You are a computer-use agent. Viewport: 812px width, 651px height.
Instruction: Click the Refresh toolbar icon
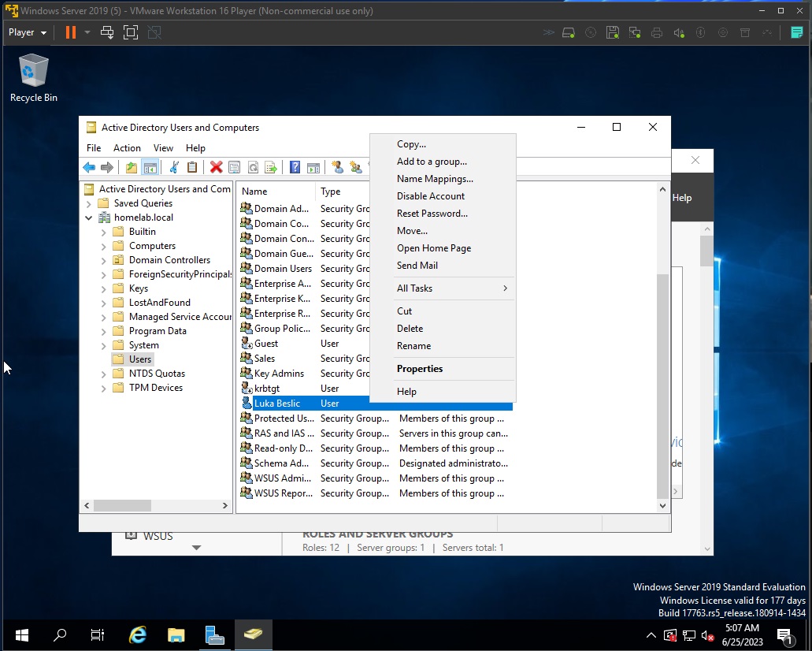[253, 167]
